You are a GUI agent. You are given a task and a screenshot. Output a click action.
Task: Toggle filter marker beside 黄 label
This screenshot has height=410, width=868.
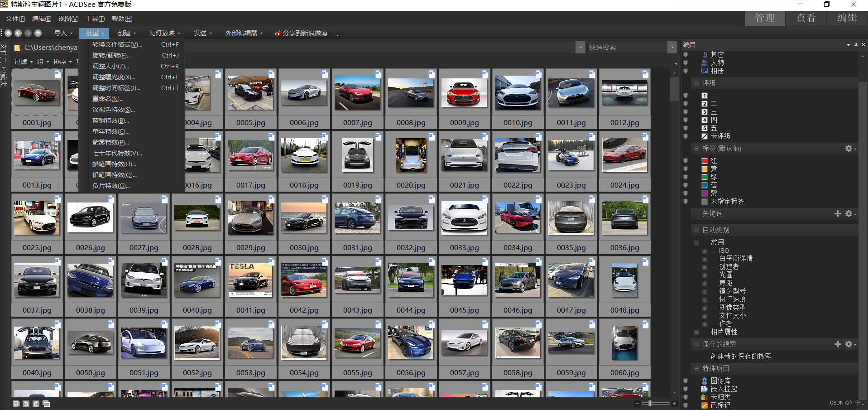[x=686, y=169]
